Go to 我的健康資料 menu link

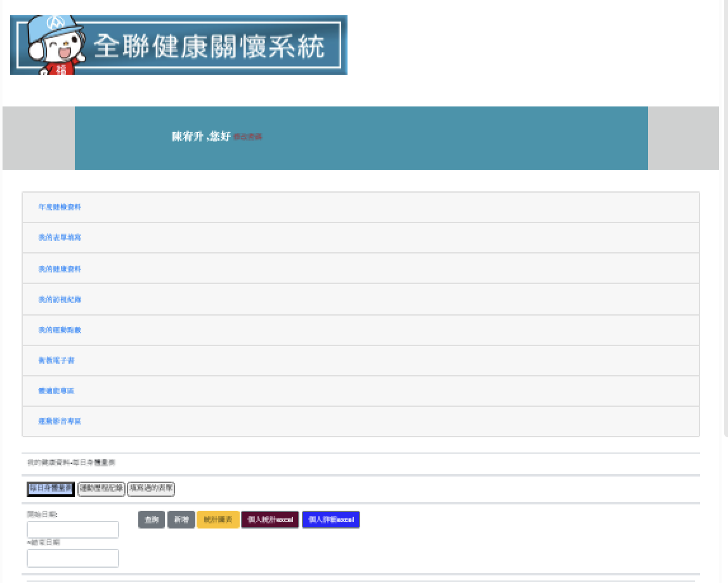(x=60, y=269)
